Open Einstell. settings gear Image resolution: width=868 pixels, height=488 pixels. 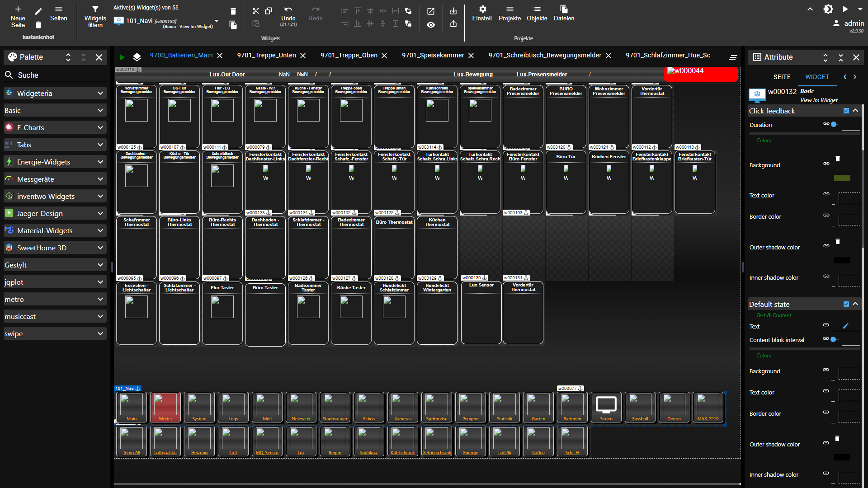482,13
